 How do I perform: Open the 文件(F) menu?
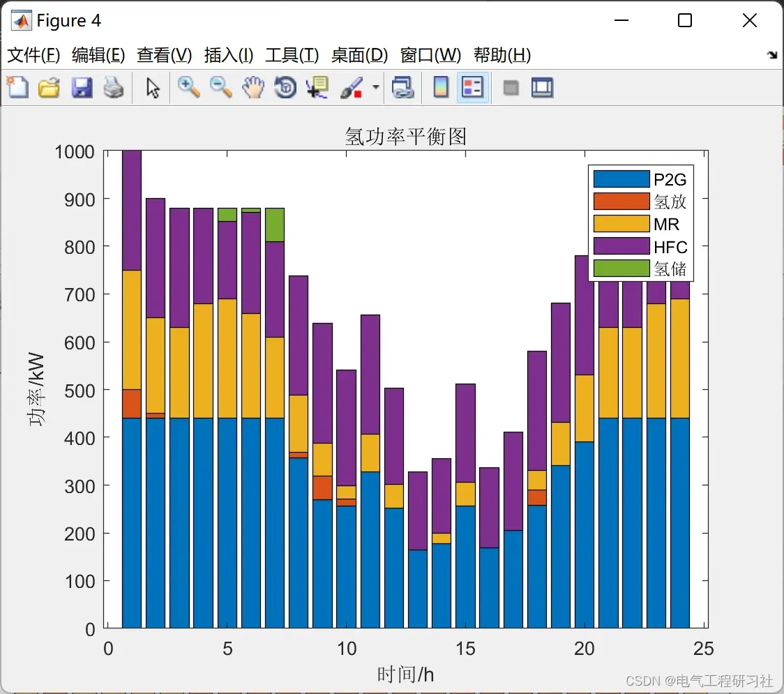(33, 55)
